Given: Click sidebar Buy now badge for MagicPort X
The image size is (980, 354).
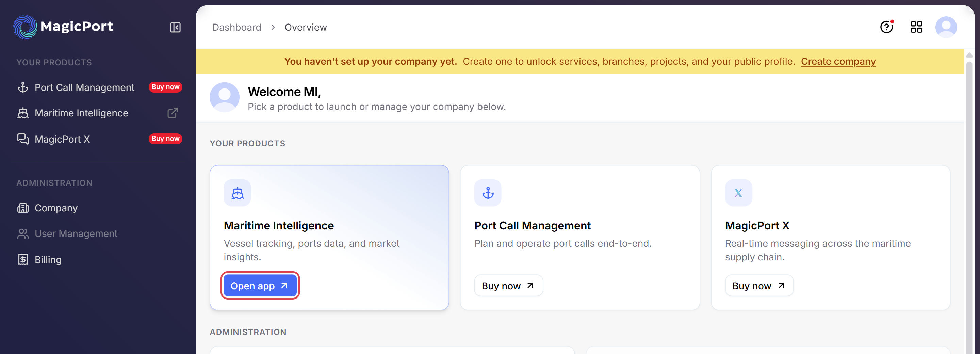Looking at the screenshot, I should 165,139.
